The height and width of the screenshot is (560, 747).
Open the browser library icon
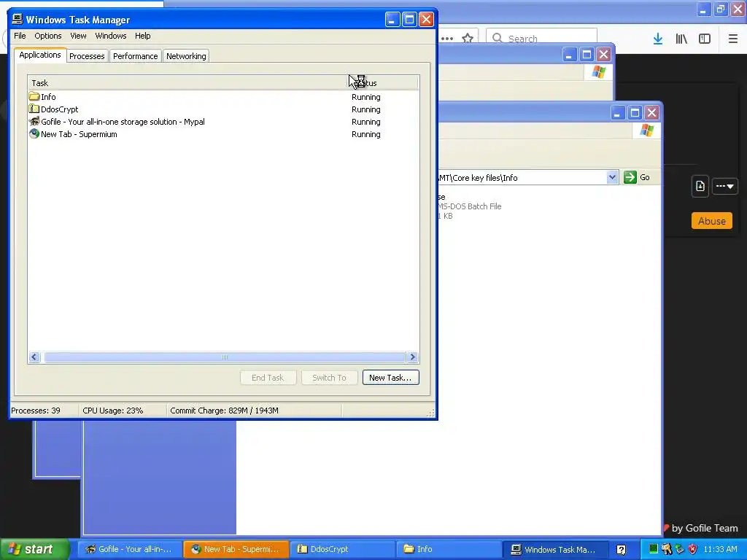(681, 39)
